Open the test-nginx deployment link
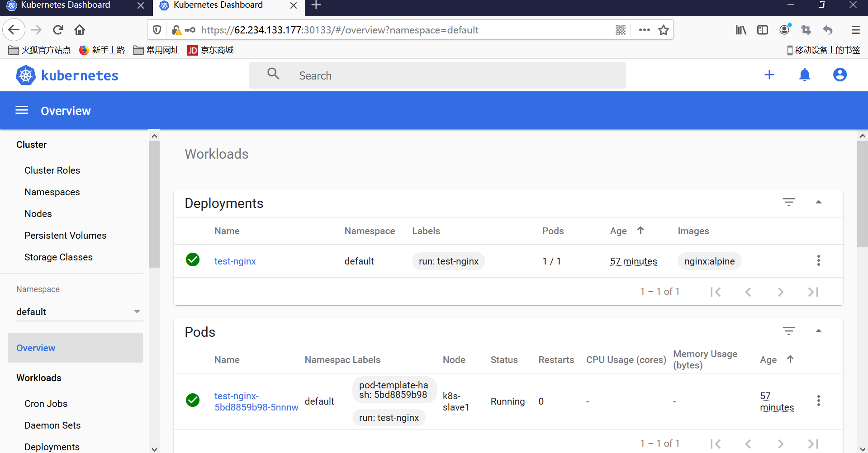The width and height of the screenshot is (868, 453). pyautogui.click(x=235, y=261)
